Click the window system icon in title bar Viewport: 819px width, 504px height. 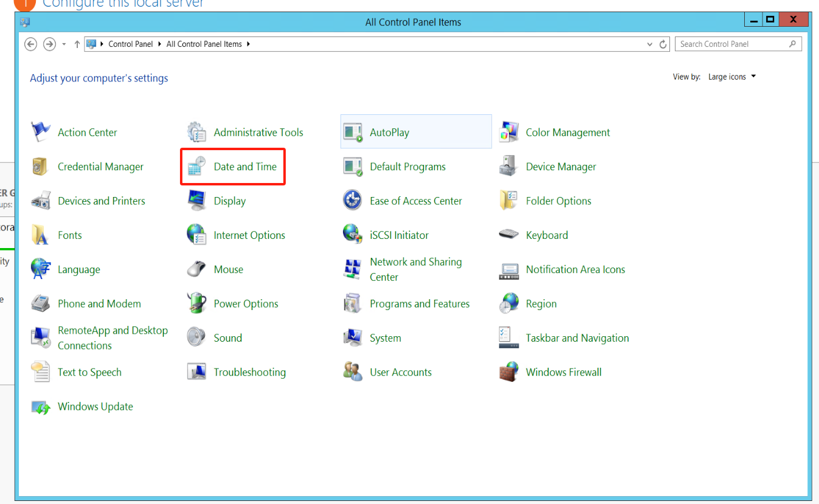click(x=25, y=22)
